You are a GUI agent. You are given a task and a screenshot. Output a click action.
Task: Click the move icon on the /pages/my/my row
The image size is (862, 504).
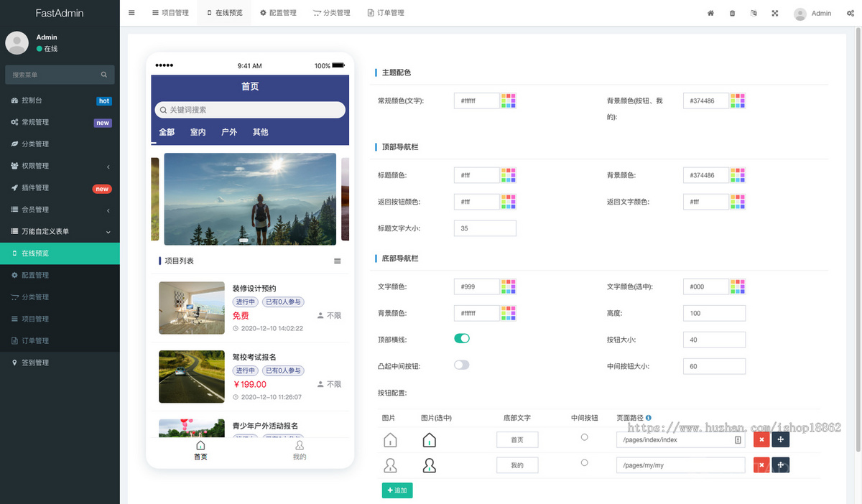(781, 465)
